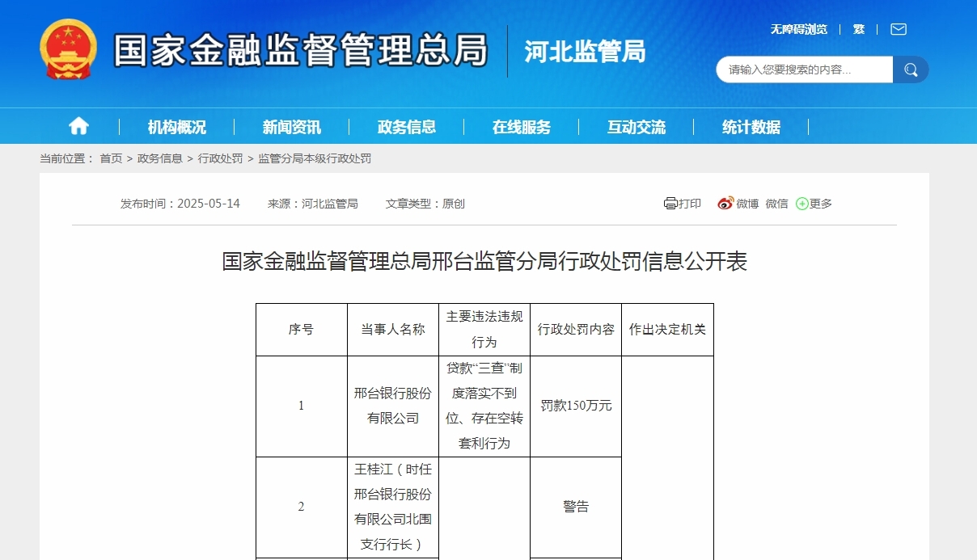Open the 互动交流 menu
The height and width of the screenshot is (560, 977).
coord(636,125)
